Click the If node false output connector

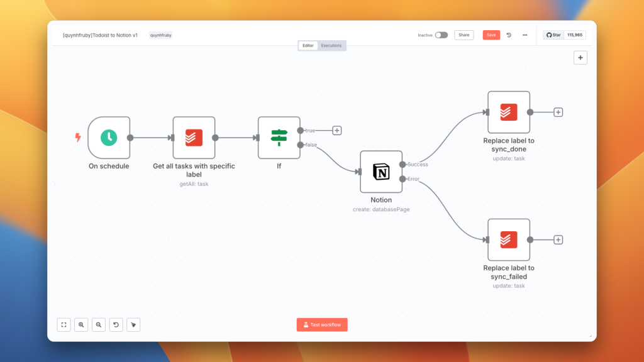[300, 145]
